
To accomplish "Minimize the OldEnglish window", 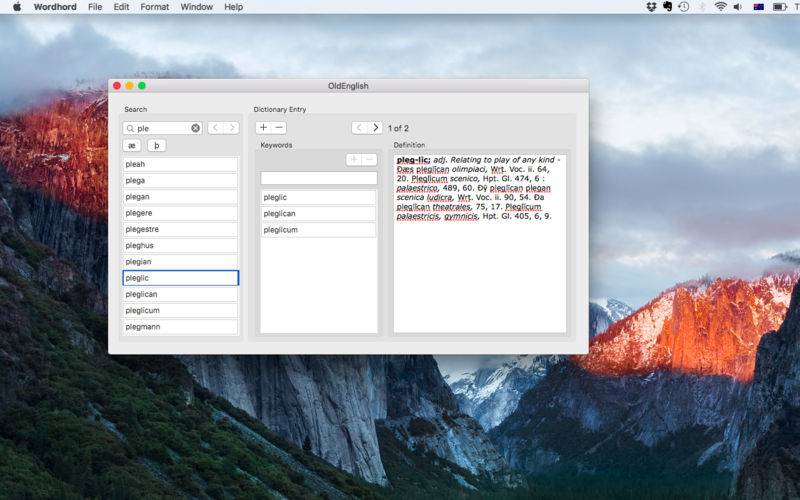I will (130, 86).
